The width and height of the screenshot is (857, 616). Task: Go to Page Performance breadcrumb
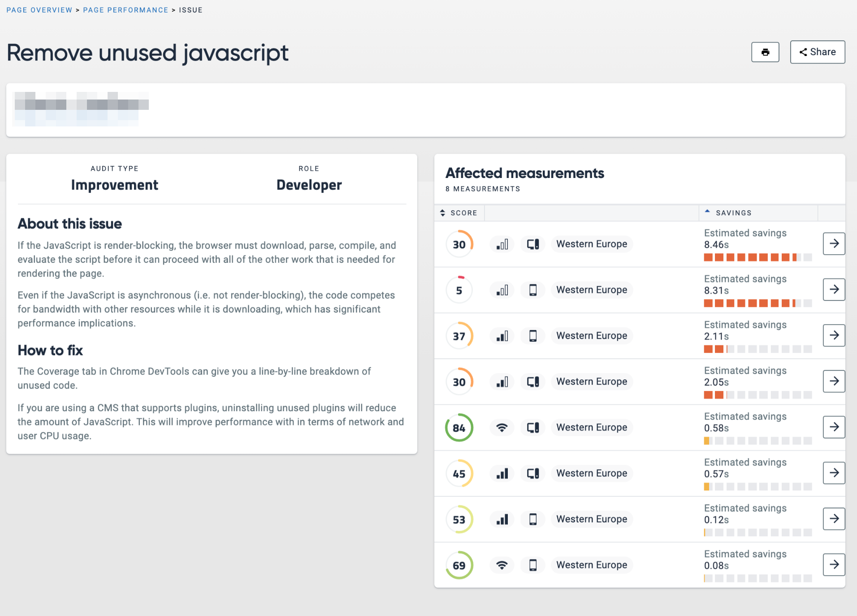point(126,10)
